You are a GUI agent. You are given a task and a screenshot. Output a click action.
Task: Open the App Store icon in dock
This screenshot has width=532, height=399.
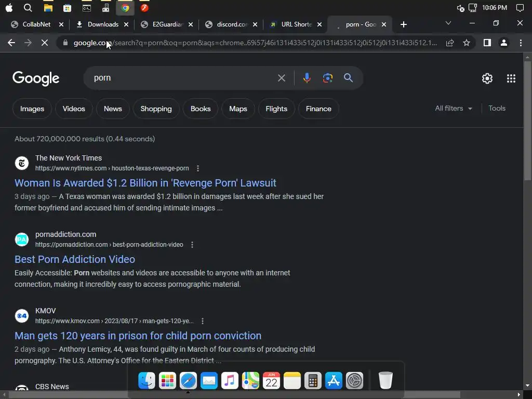[334, 380]
